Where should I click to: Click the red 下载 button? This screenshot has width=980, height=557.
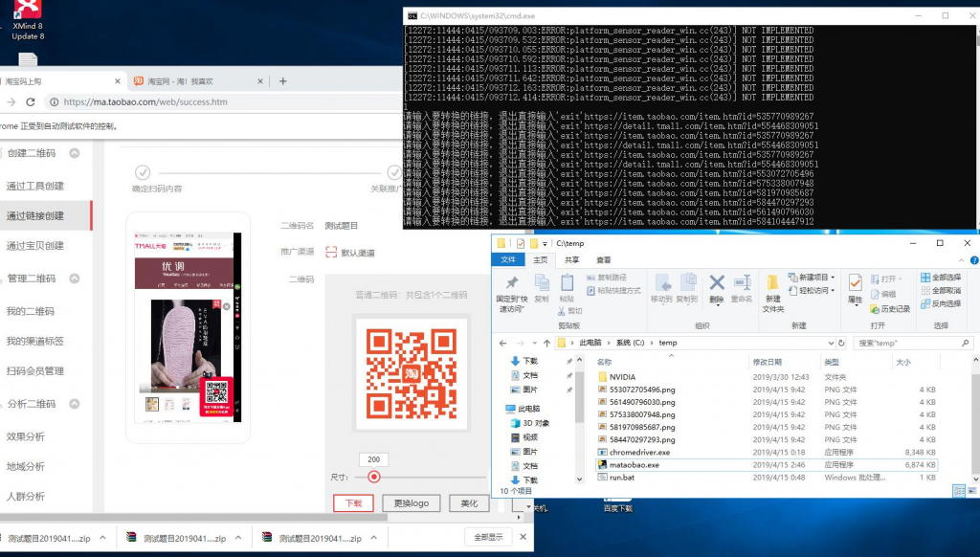353,503
